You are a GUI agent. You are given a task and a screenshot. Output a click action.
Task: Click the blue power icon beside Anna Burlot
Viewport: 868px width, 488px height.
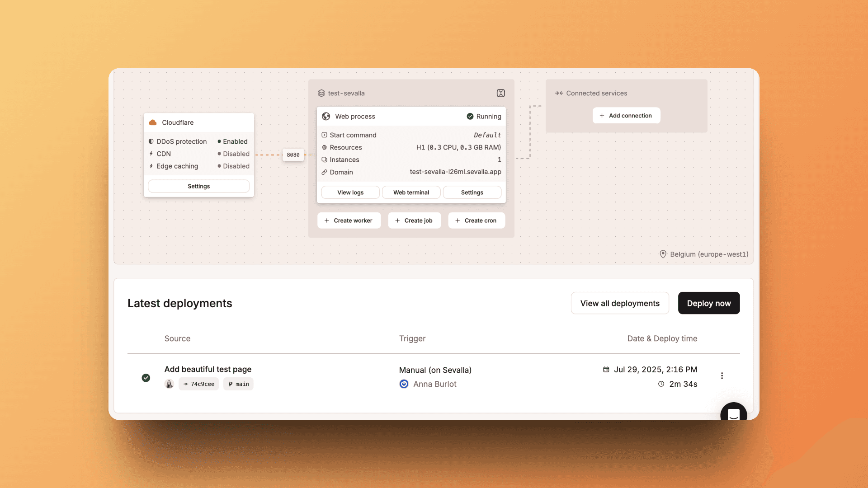click(404, 384)
